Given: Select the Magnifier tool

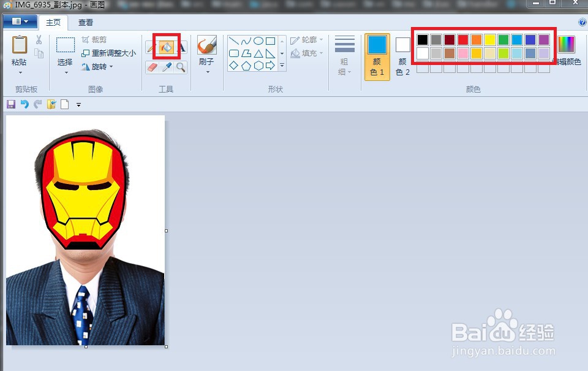Looking at the screenshot, I should [181, 67].
